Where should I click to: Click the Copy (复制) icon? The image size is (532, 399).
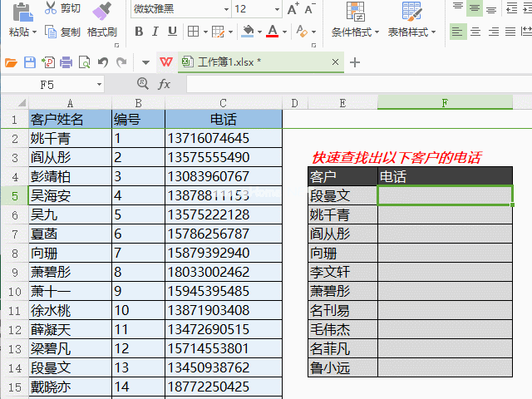[x=51, y=32]
